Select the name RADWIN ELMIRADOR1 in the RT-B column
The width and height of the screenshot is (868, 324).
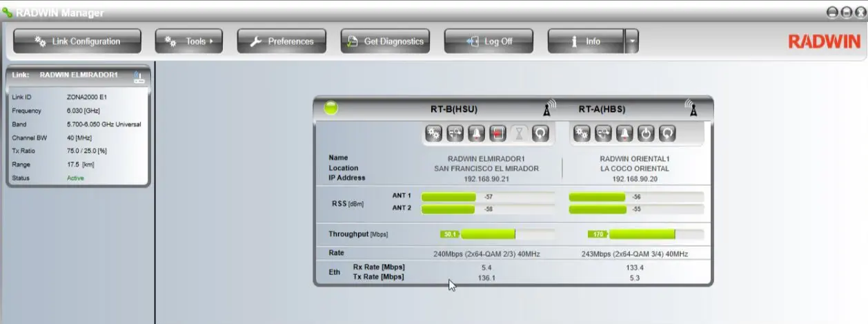(x=486, y=158)
